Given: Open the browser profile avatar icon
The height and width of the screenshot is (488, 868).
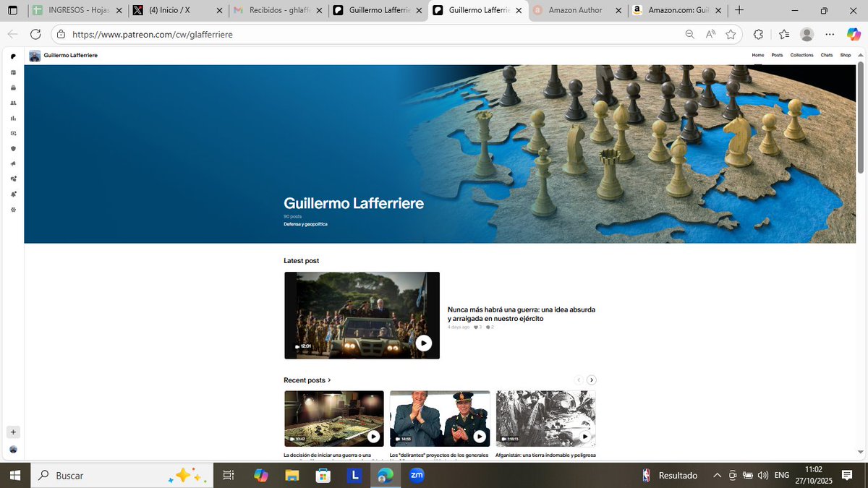Looking at the screenshot, I should point(807,34).
